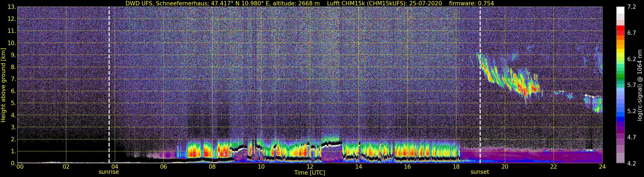The image size is (644, 177).
Task: Click the height axis tick '2.'
Action: [13, 139]
